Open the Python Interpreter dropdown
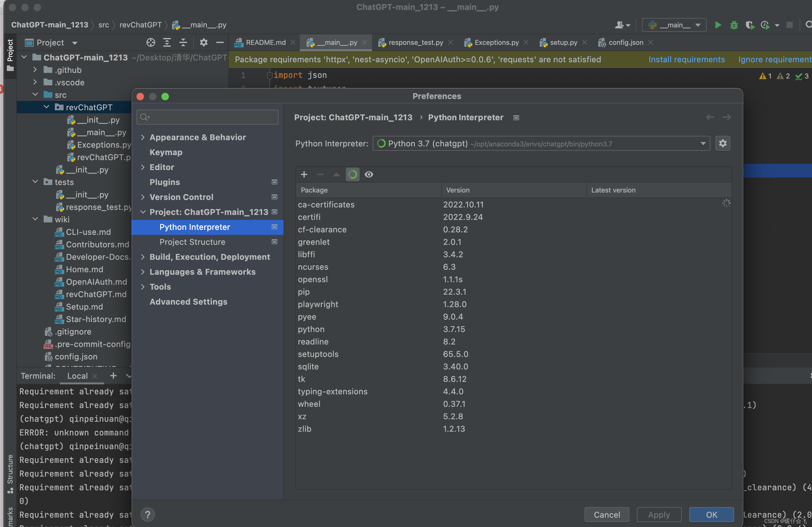 coord(541,144)
